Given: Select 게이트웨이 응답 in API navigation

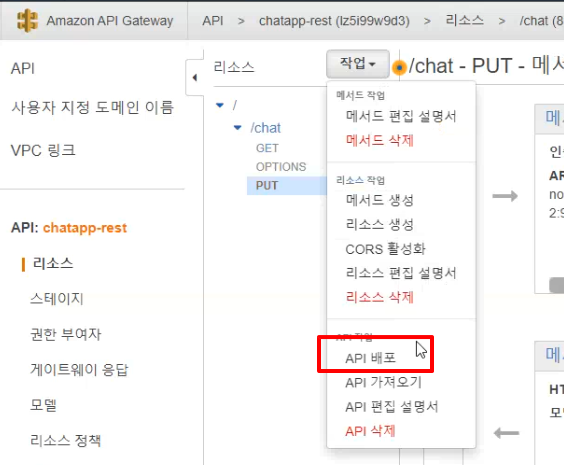Looking at the screenshot, I should [x=79, y=370].
